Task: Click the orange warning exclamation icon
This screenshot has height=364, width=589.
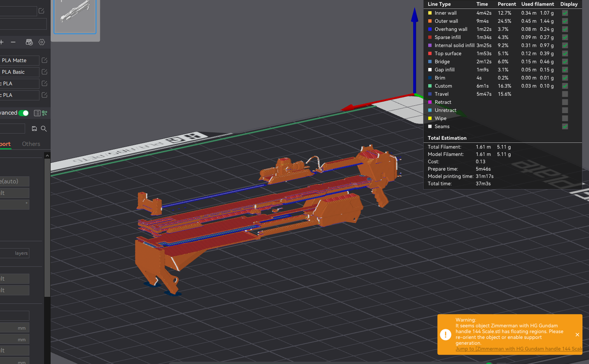Action: pos(445,334)
